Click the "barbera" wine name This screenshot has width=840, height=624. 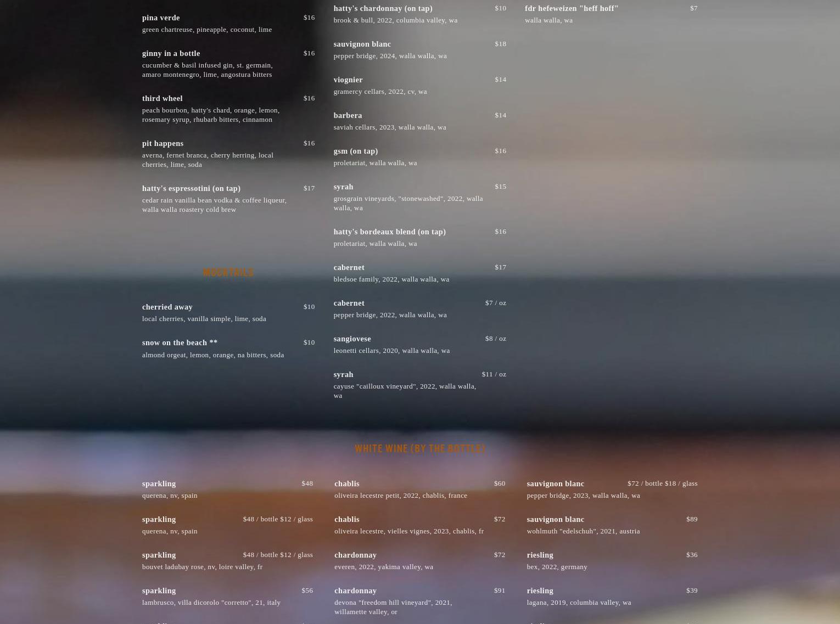coord(348,115)
